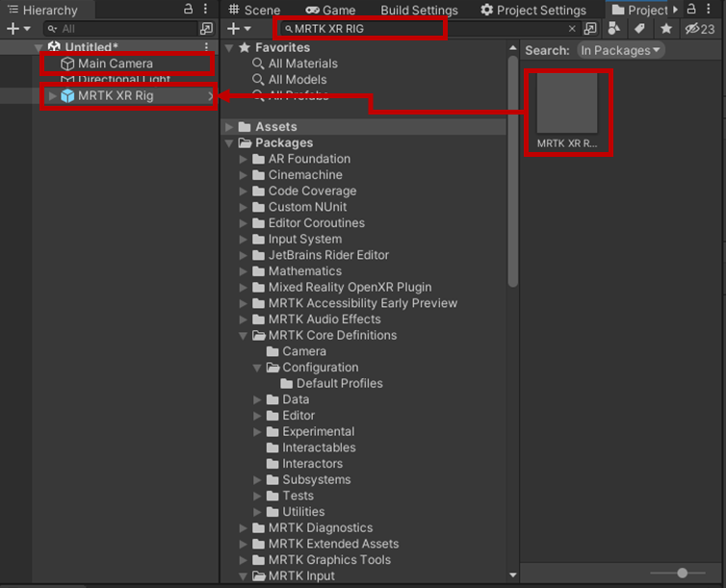Screen dimensions: 726x588
Task: Select the Editor Coroutines folder icon
Action: pyautogui.click(x=258, y=223)
